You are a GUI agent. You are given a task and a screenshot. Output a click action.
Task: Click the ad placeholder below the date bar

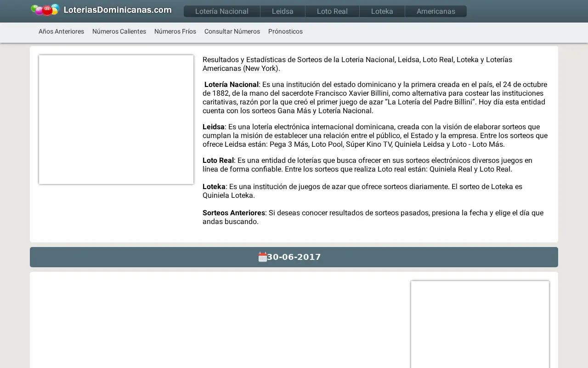tap(480, 324)
